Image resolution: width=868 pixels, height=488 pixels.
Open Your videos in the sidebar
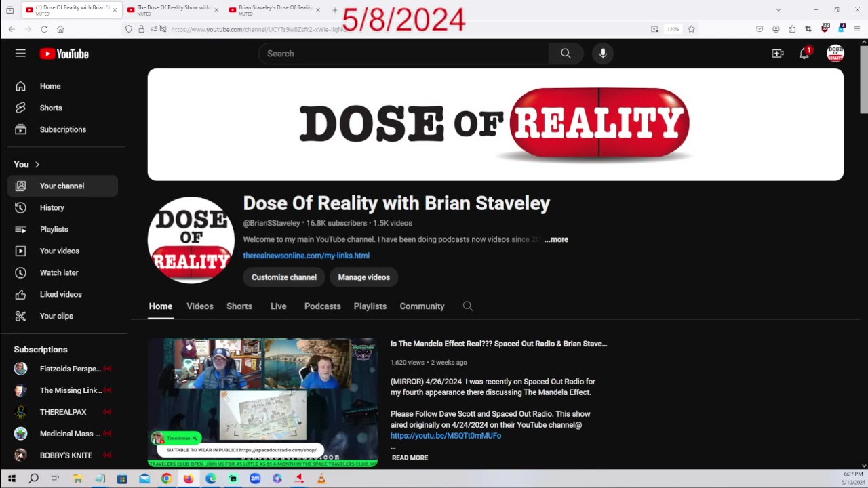(62, 251)
